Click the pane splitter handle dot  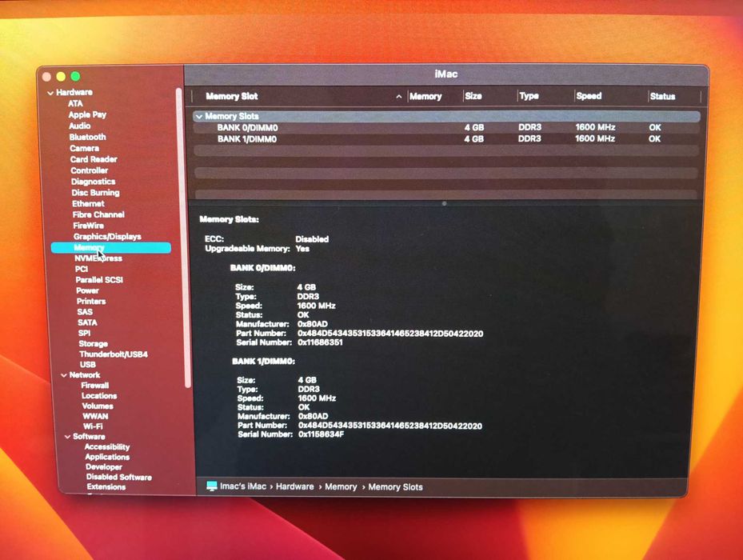[444, 203]
